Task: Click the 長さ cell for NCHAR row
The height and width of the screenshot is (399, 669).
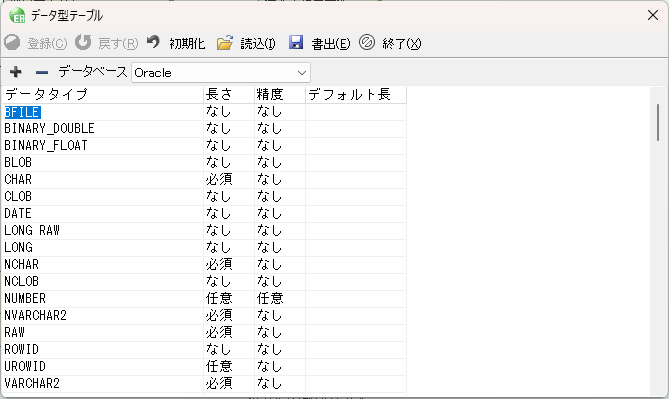Action: 229,265
